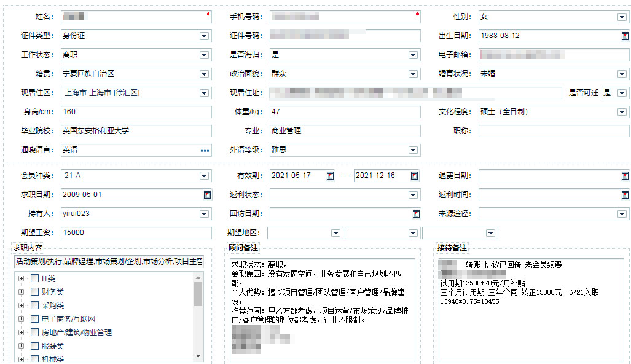Click the 手机号码 input field
The height and width of the screenshot is (364, 631).
coord(345,17)
